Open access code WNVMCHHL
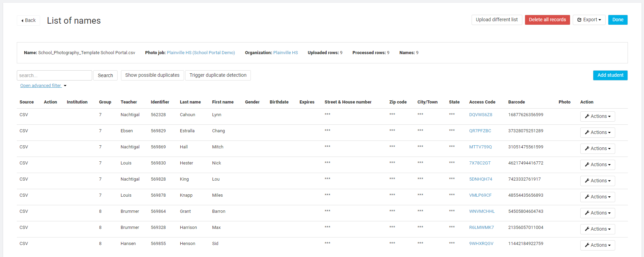The width and height of the screenshot is (644, 257). 482,211
